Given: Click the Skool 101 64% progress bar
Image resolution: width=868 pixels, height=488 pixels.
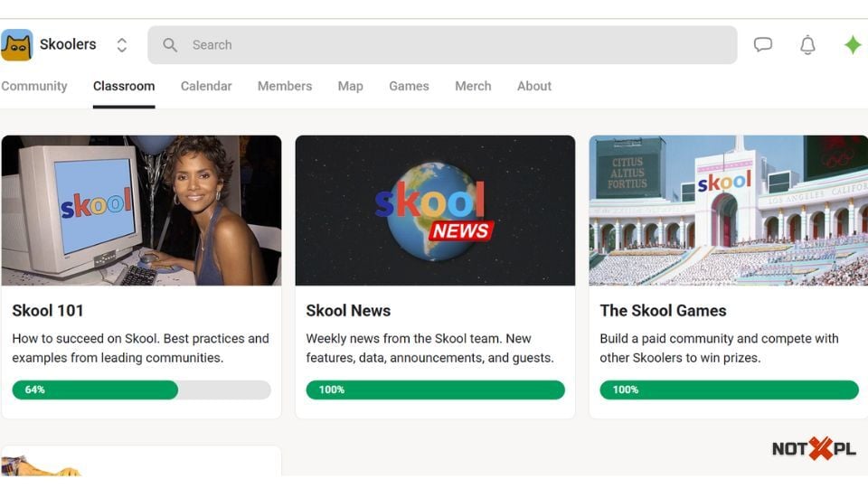Looking at the screenshot, I should tap(141, 389).
